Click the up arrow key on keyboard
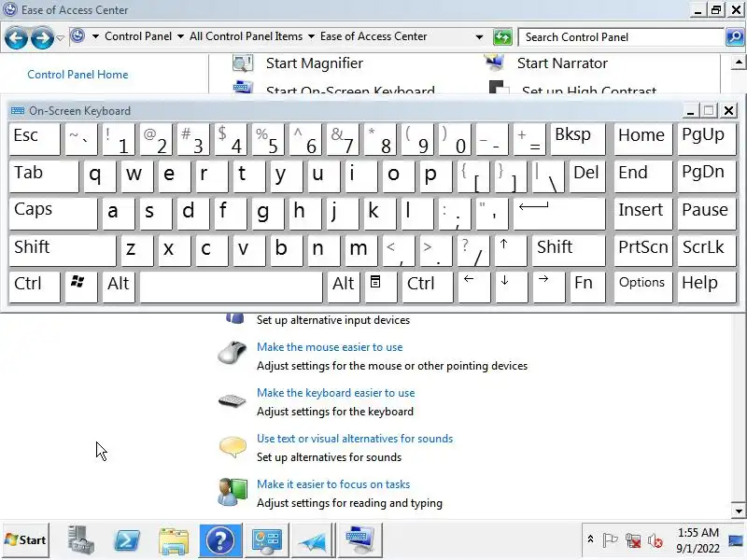747x560 pixels. (510, 249)
